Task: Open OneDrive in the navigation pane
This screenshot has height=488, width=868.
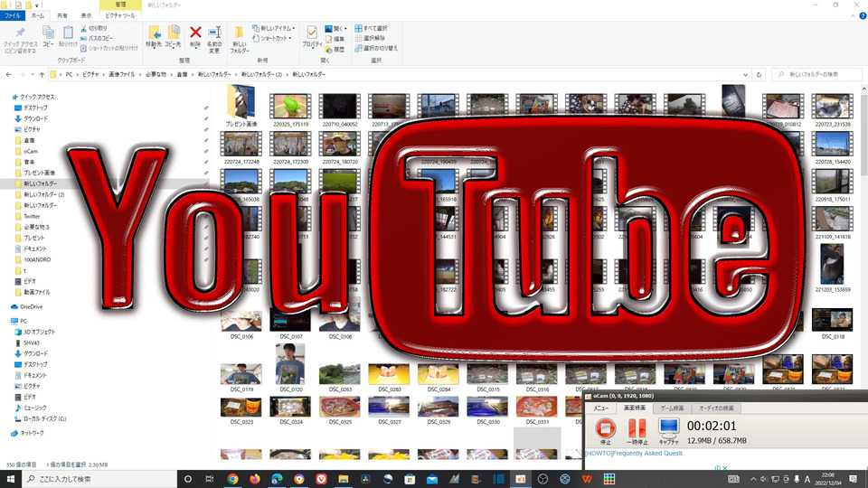Action: 31,306
